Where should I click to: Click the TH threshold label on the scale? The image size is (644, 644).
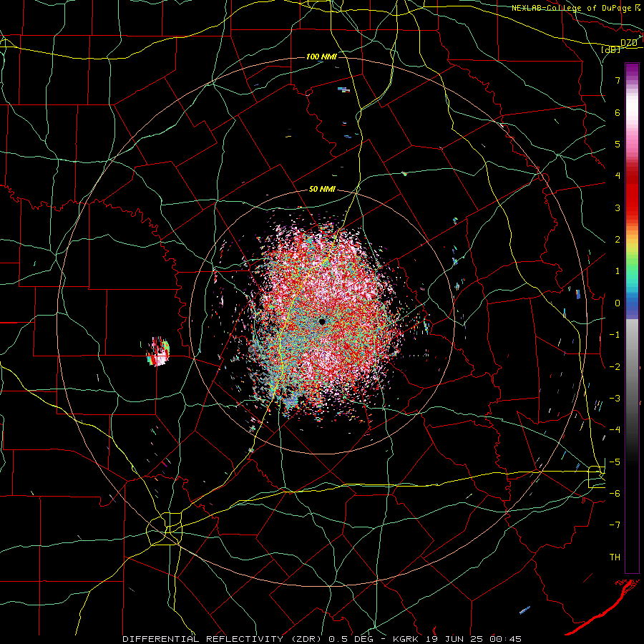[615, 557]
